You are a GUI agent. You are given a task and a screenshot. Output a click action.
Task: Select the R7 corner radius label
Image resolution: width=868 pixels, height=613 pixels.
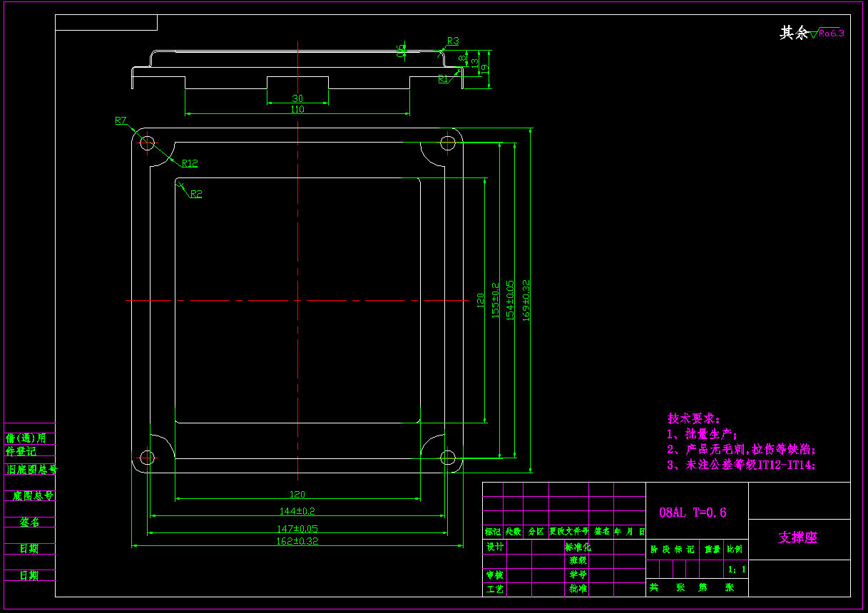point(121,120)
